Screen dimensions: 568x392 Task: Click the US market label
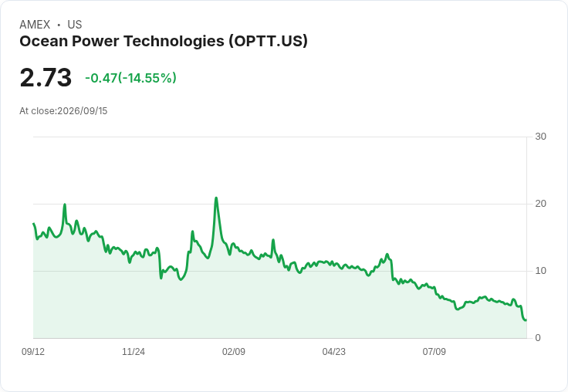[75, 25]
